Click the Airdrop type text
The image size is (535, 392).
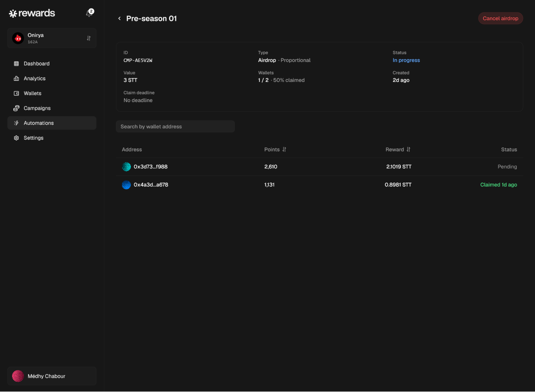267,60
